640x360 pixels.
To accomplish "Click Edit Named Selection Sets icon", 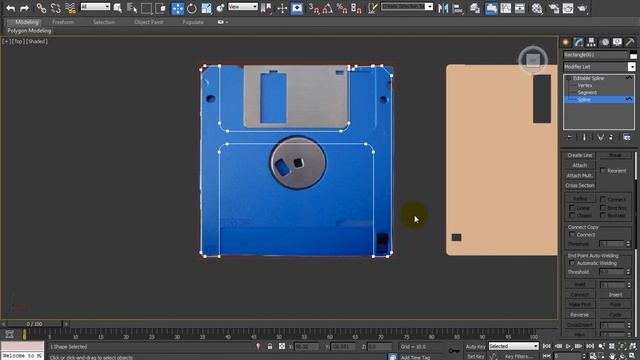I will (372, 8).
